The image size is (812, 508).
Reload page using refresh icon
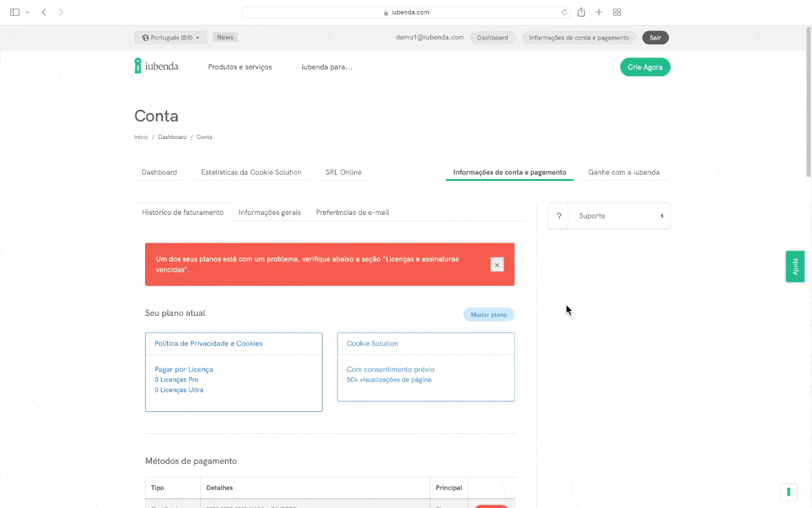point(565,12)
